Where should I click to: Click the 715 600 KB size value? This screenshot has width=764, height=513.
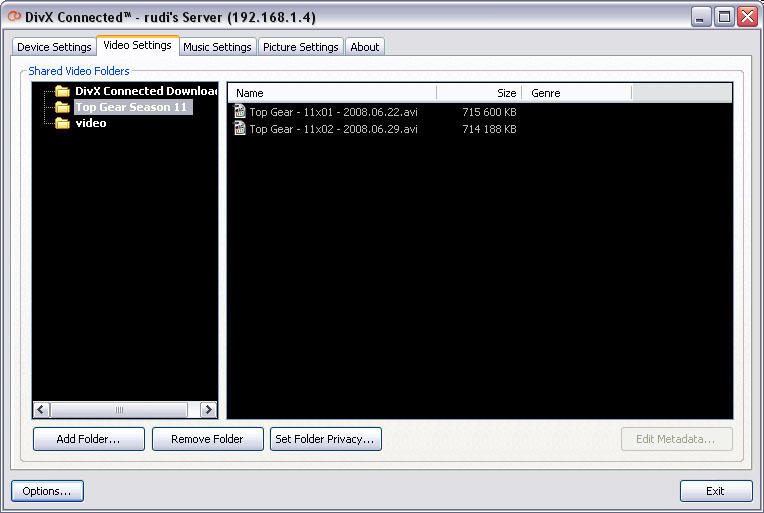(489, 112)
